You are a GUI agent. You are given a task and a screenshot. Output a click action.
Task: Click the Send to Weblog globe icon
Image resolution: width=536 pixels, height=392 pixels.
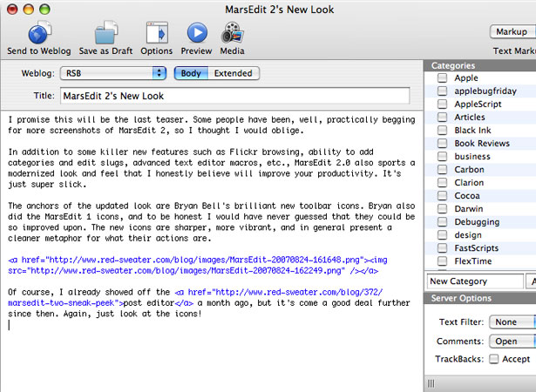(x=39, y=33)
